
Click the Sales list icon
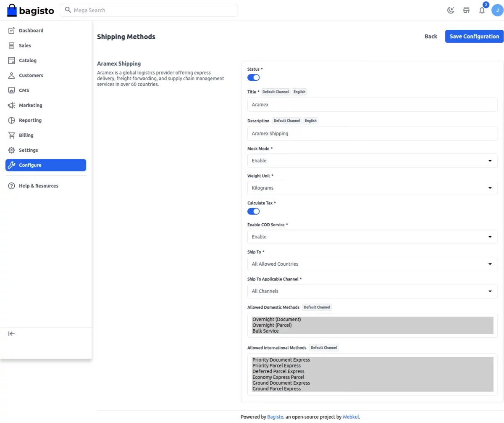point(12,45)
